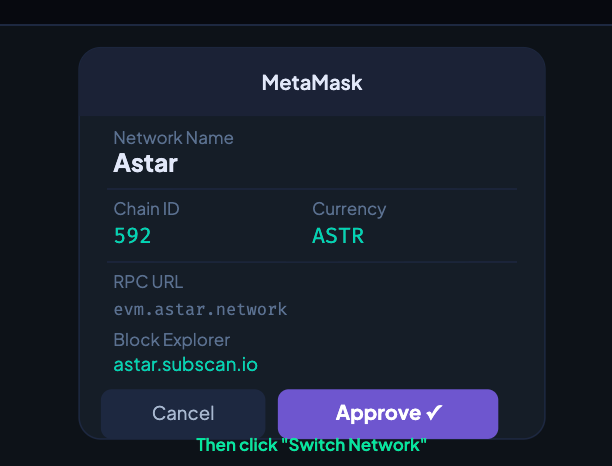Click the Chain ID label

point(146,209)
